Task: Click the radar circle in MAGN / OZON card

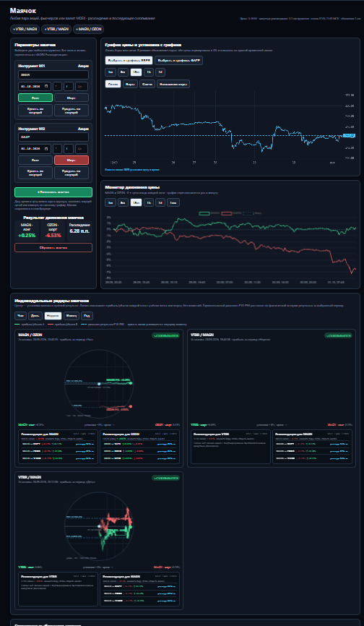Action: click(x=98, y=384)
